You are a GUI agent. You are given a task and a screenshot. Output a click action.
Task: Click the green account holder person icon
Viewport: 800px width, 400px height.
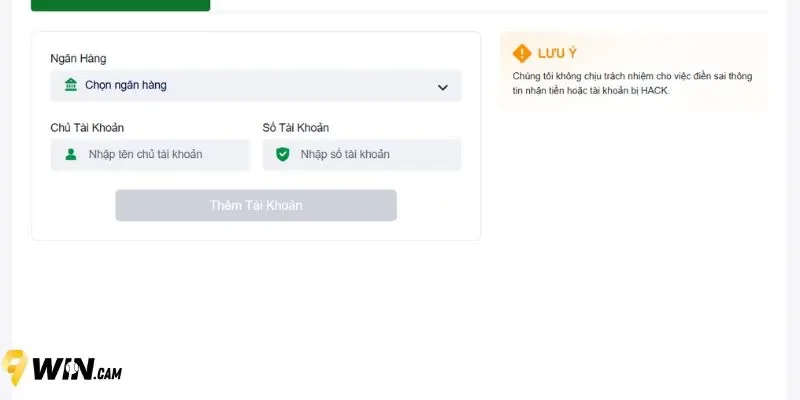[71, 154]
